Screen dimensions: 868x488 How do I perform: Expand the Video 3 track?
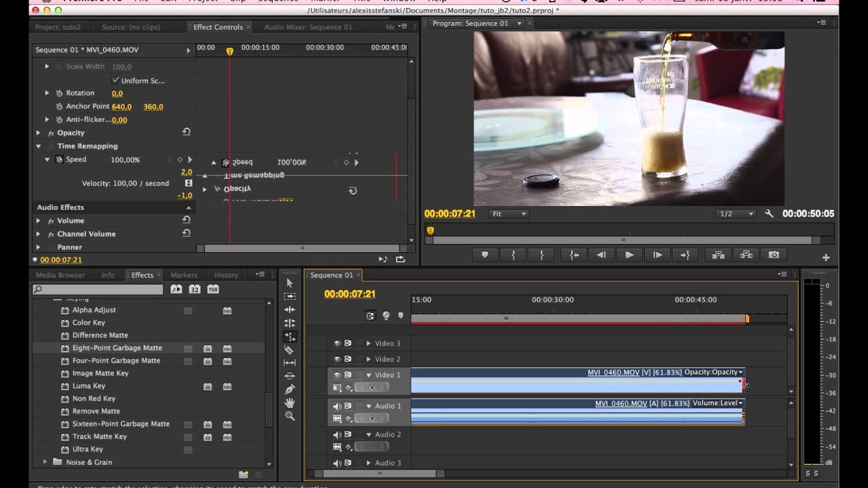368,344
